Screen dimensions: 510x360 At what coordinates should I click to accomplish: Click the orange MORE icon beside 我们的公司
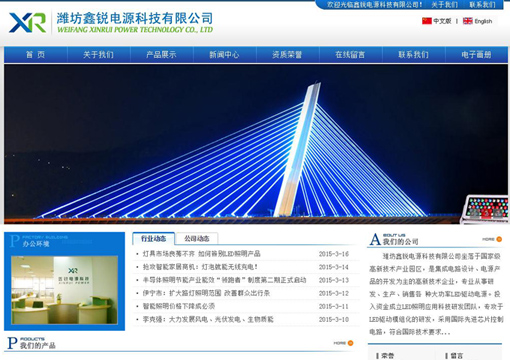pos(499,239)
